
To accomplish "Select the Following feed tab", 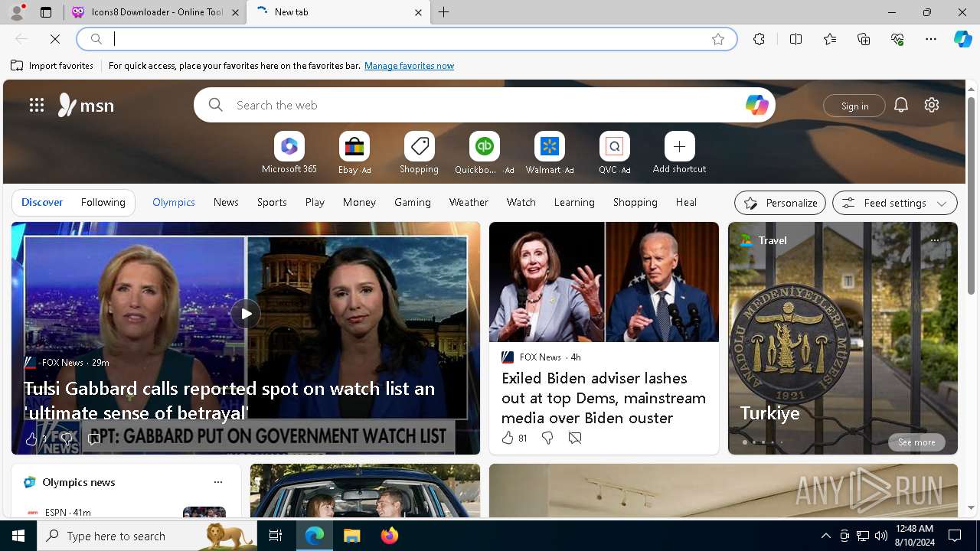I will coord(103,202).
